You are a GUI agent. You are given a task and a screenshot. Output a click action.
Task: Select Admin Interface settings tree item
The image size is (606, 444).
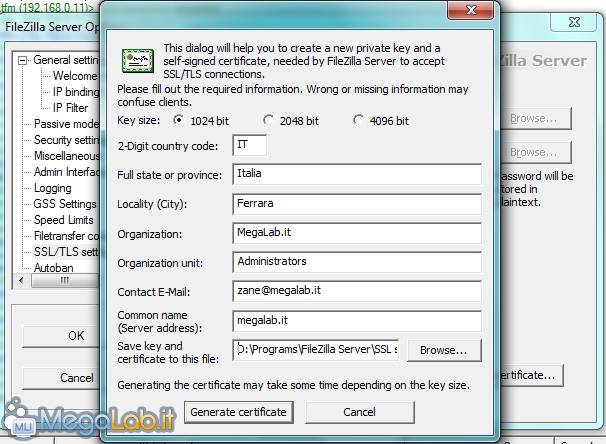(x=66, y=172)
